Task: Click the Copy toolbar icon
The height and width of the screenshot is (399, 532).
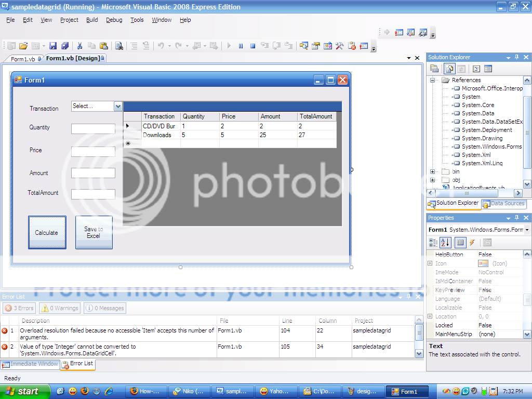Action: coord(91,46)
